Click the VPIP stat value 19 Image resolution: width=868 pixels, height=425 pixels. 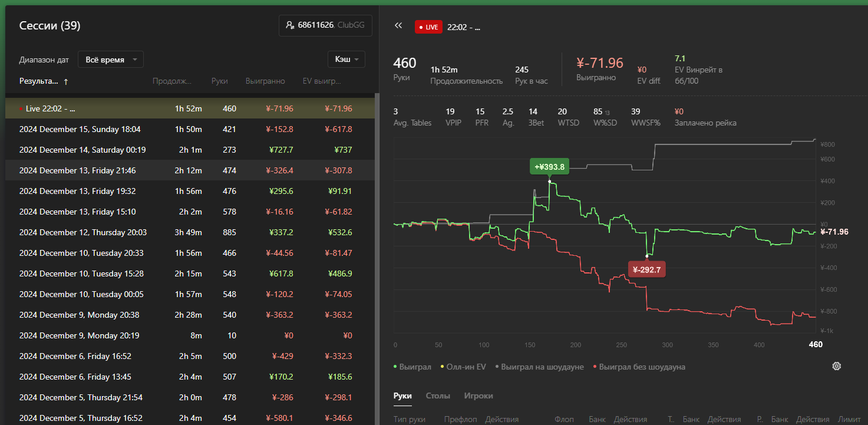tap(450, 111)
